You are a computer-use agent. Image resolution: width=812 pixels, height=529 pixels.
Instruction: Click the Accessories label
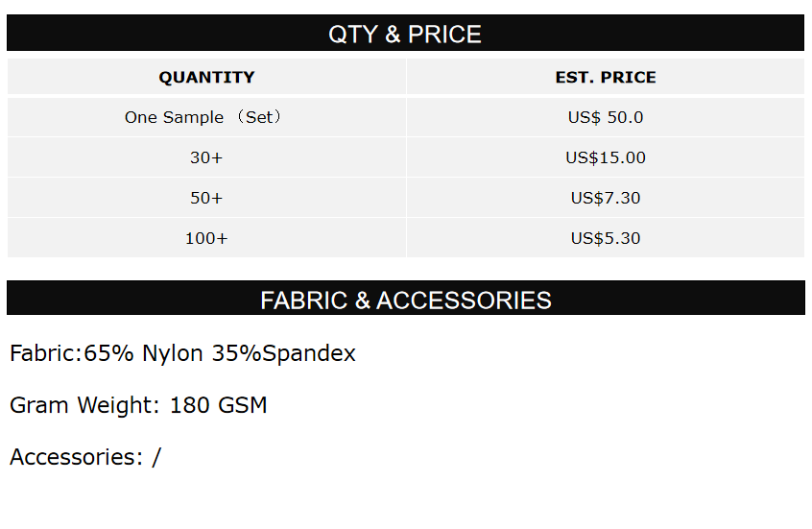click(x=76, y=458)
